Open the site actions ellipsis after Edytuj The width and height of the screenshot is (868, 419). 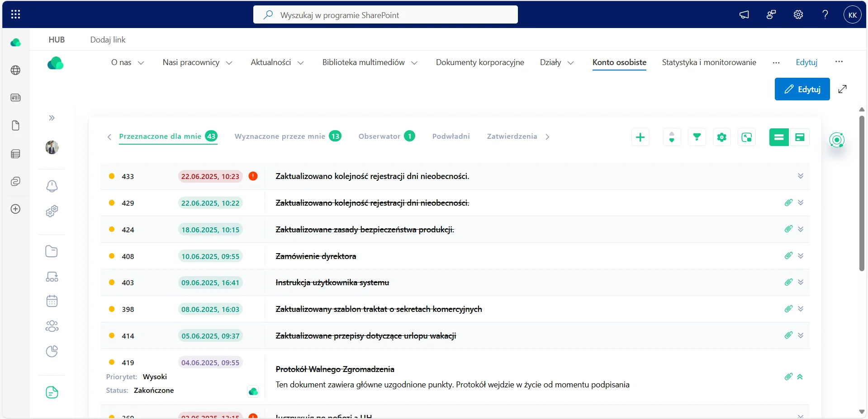[839, 61]
